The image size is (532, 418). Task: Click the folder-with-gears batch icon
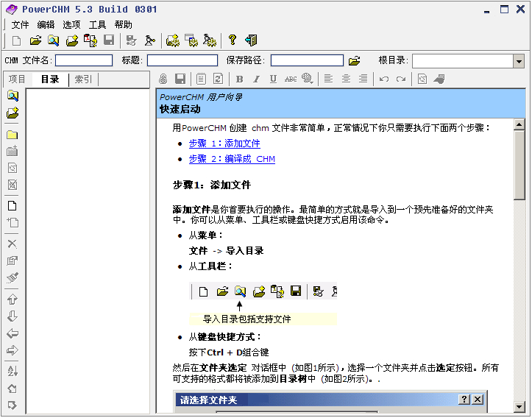[173, 40]
